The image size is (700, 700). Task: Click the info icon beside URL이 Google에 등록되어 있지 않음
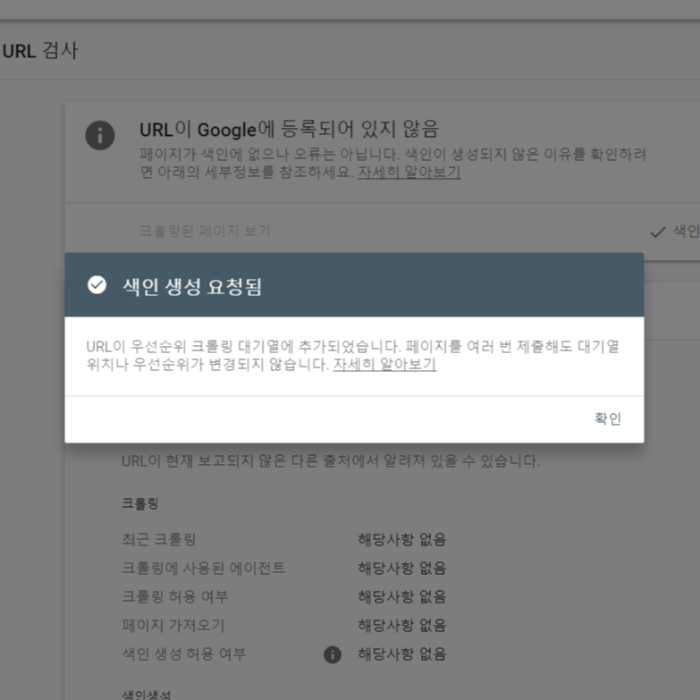[x=100, y=135]
